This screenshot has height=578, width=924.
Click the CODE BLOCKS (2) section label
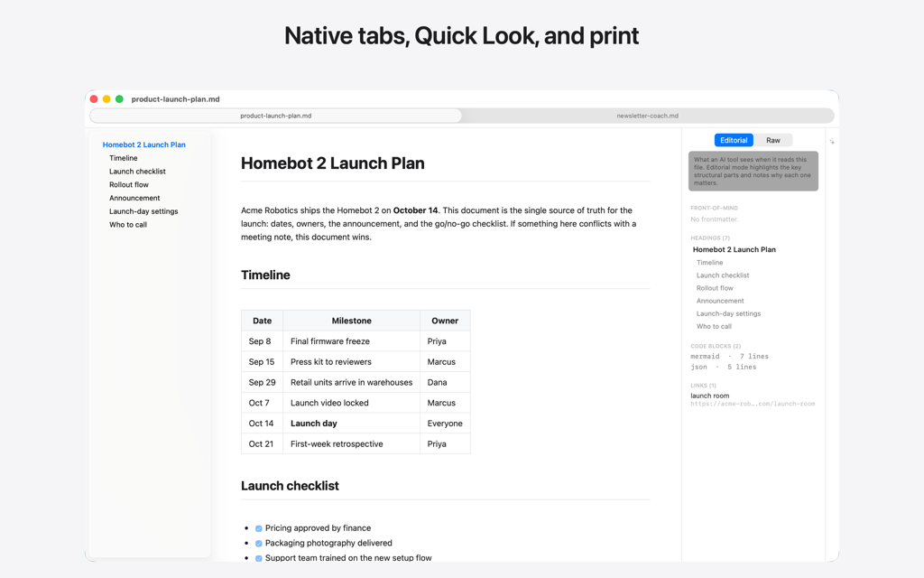716,346
